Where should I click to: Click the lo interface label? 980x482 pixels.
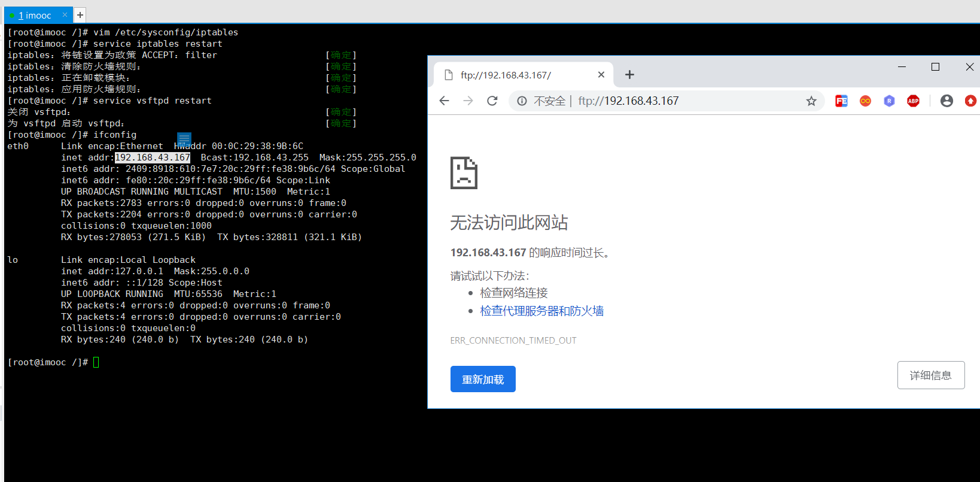[x=13, y=260]
